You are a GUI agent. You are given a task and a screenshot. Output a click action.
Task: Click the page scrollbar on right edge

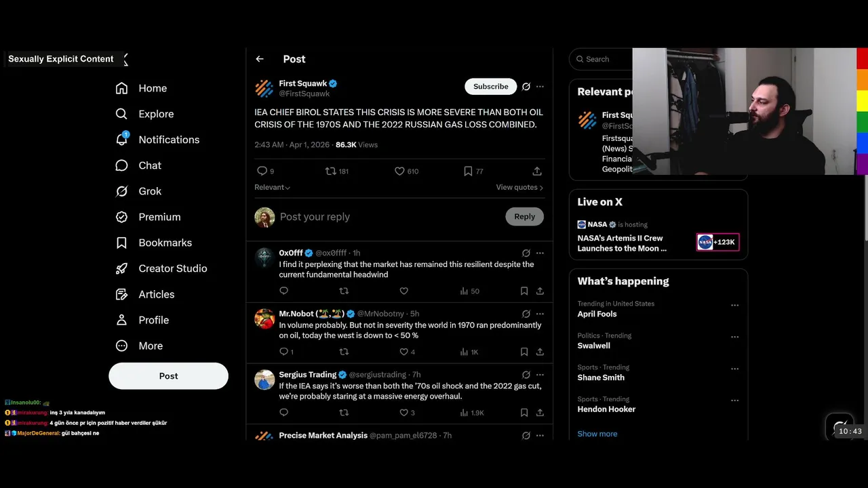coord(865,207)
